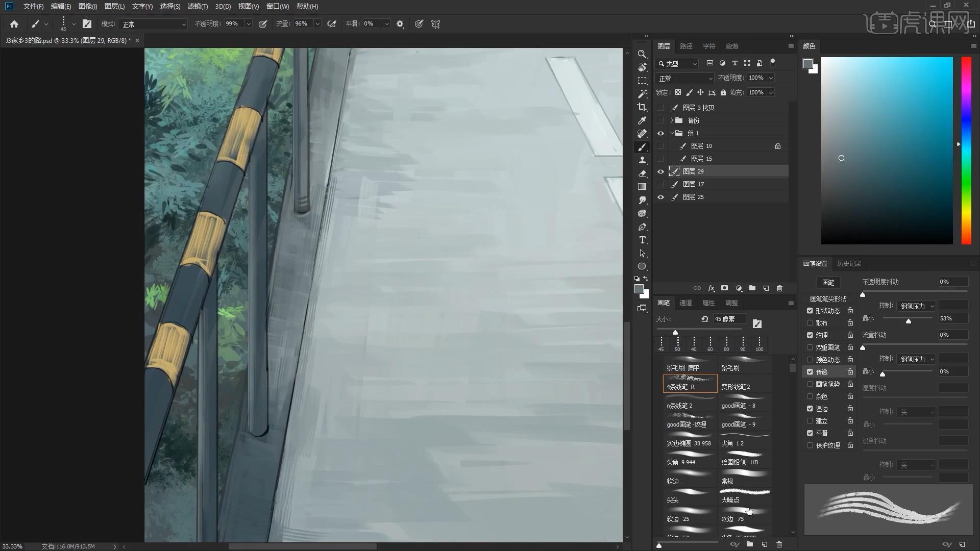Select the Crop tool

642,107
